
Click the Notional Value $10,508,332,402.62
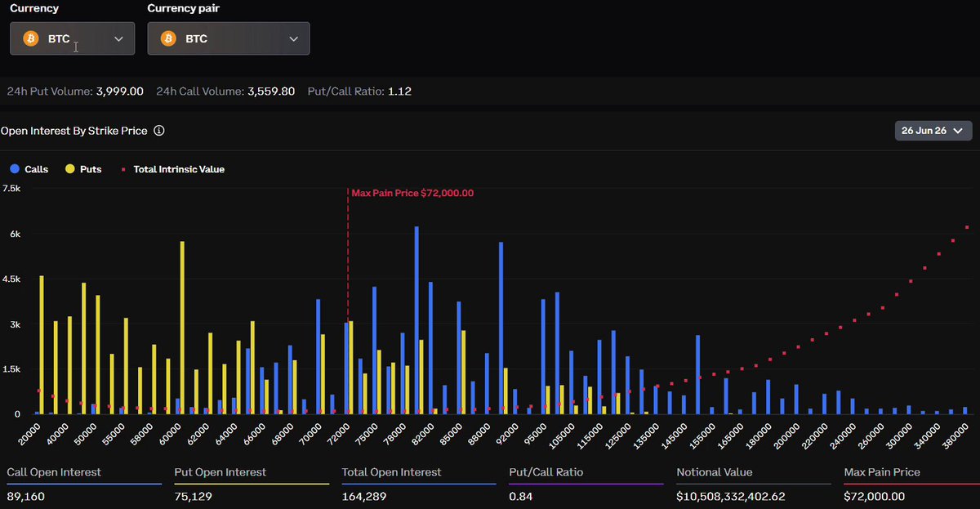(x=731, y=496)
